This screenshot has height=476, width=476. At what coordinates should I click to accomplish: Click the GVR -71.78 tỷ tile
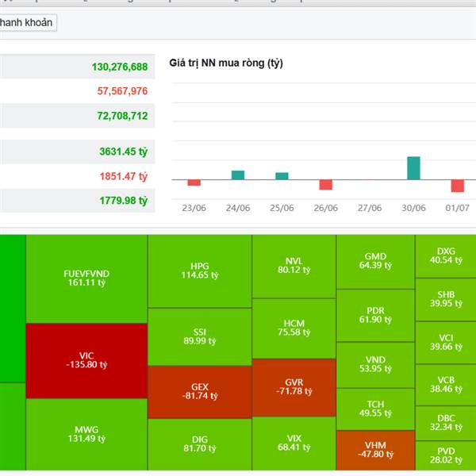(294, 387)
